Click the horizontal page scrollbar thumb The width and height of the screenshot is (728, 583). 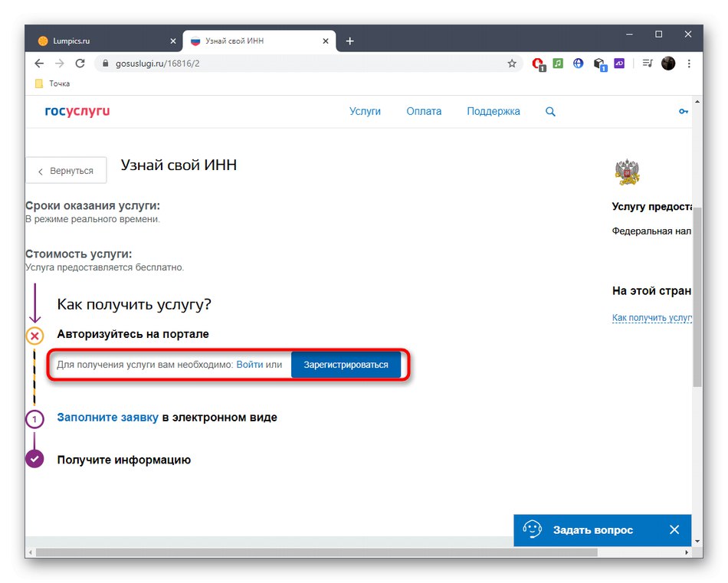[x=316, y=552]
